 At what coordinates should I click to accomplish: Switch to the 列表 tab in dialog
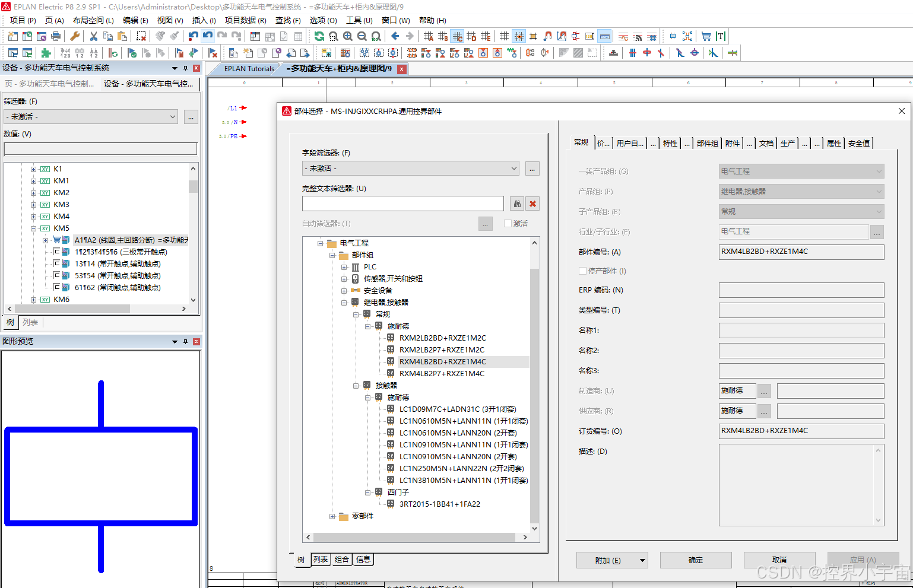pos(321,560)
